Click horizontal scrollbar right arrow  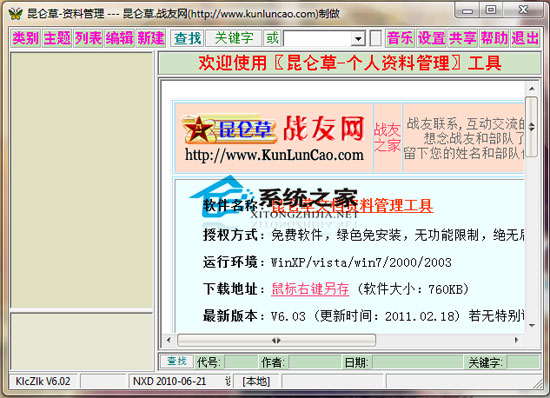pos(517,340)
